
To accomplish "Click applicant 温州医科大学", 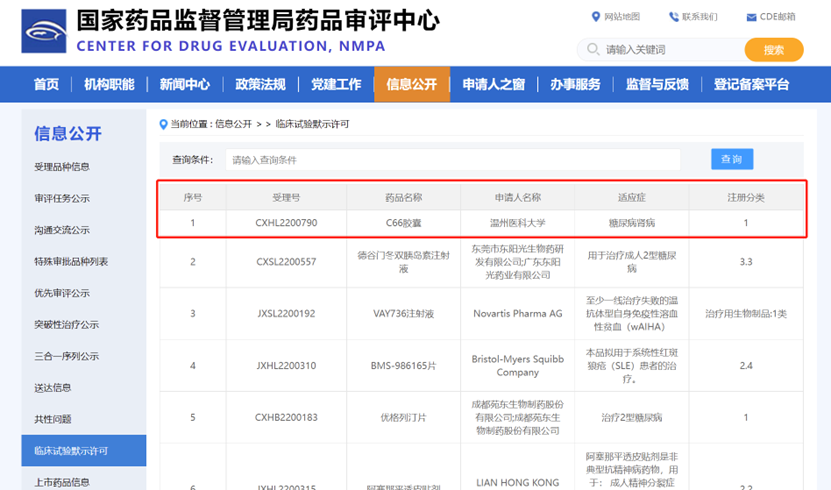I will click(x=518, y=223).
